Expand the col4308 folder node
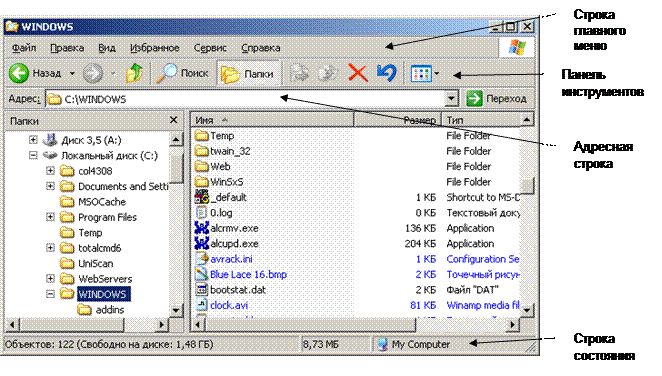 click(50, 170)
